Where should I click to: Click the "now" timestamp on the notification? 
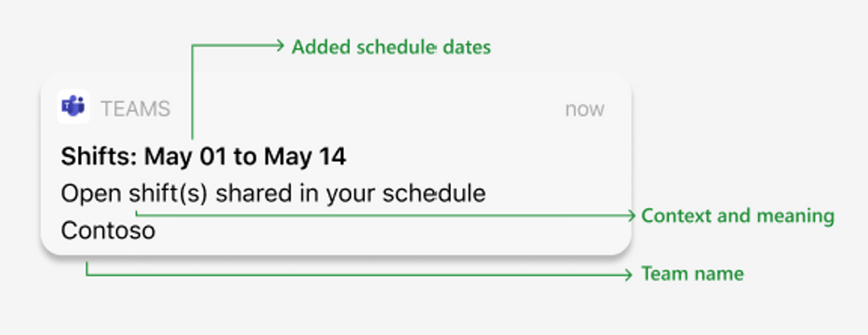point(585,109)
